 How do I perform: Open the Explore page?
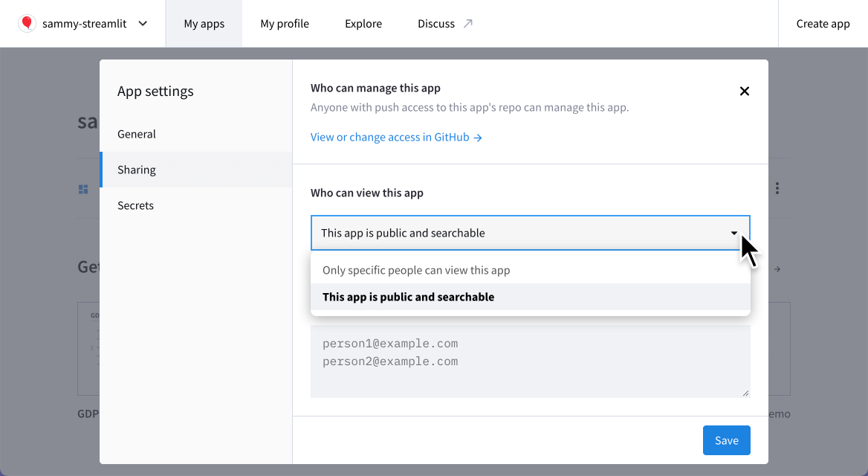(x=363, y=23)
